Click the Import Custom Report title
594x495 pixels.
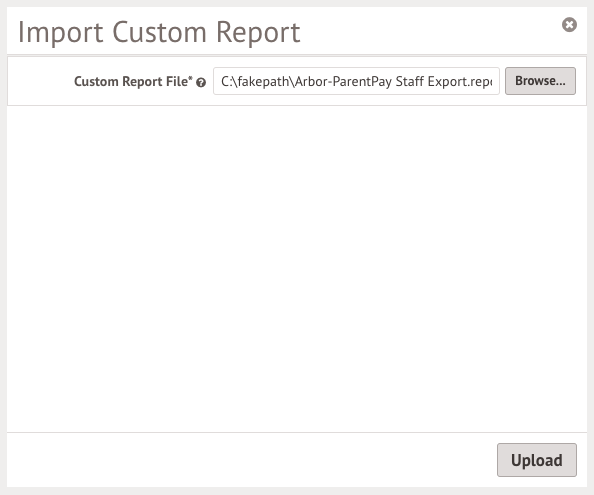pos(159,33)
